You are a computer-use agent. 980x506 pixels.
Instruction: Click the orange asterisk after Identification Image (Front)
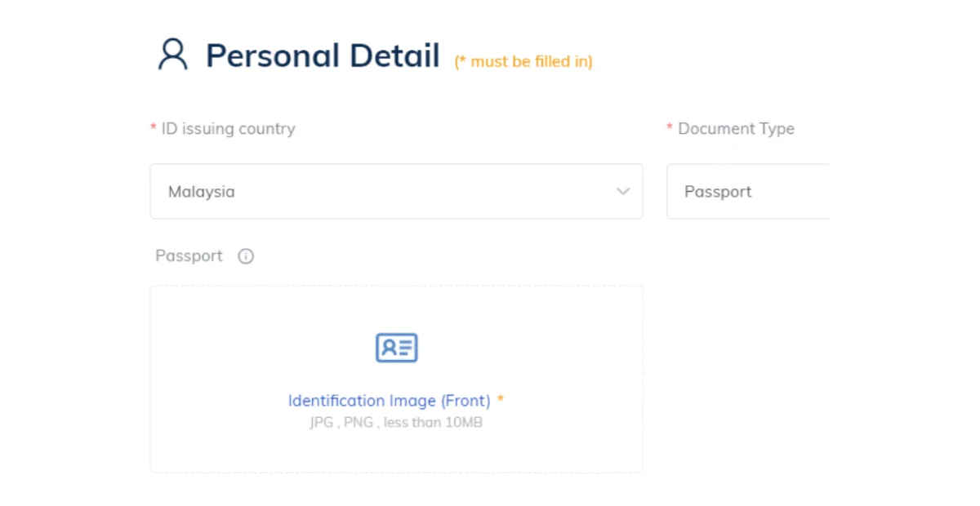(501, 400)
